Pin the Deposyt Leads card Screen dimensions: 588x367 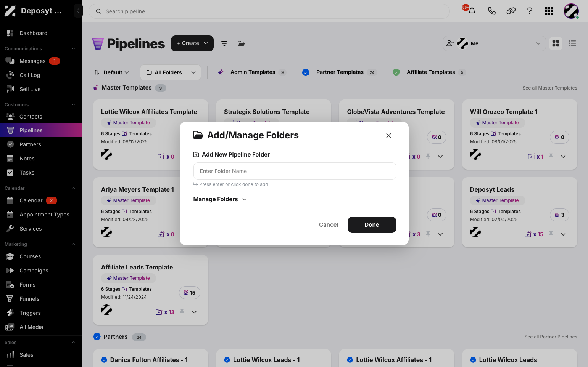point(551,234)
